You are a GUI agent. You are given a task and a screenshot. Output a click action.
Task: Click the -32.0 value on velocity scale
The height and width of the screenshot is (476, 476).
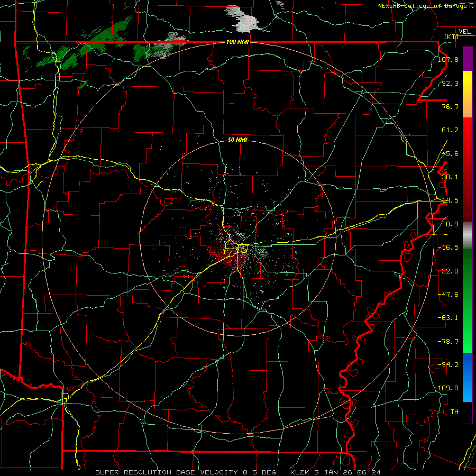448,271
